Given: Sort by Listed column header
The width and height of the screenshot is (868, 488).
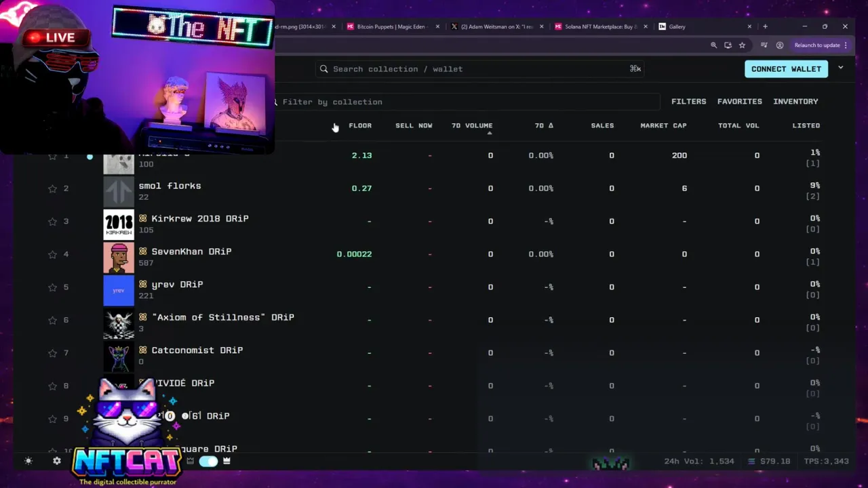Looking at the screenshot, I should coord(806,125).
